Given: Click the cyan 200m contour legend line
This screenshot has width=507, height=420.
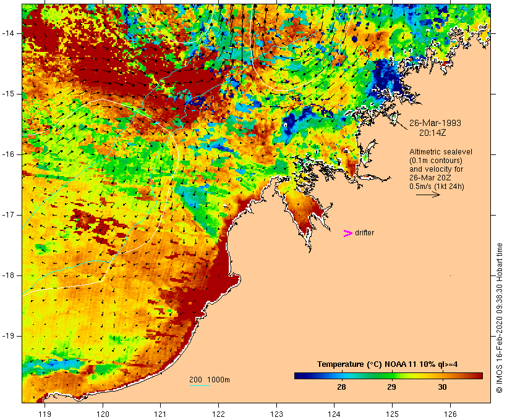Looking at the screenshot, I should [200, 385].
